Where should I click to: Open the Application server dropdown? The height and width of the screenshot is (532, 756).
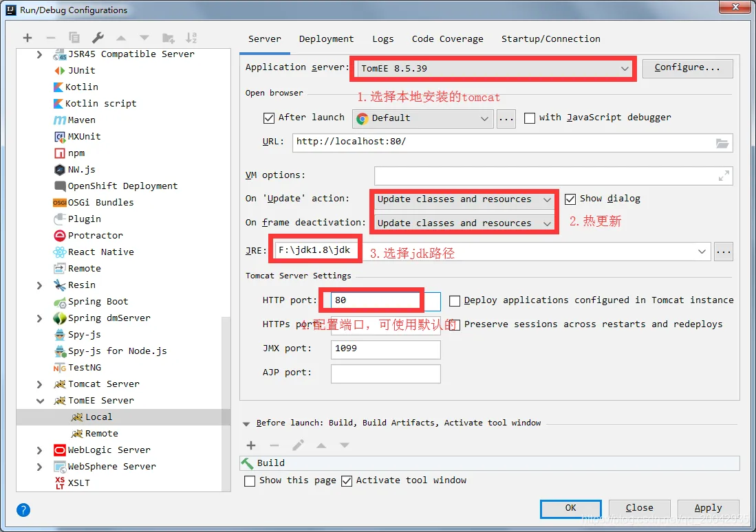[x=494, y=69]
